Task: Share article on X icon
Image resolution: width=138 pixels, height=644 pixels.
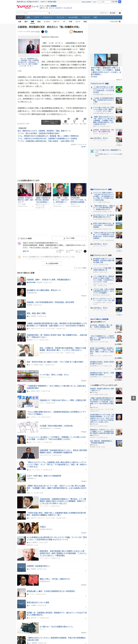Action: coord(42,32)
